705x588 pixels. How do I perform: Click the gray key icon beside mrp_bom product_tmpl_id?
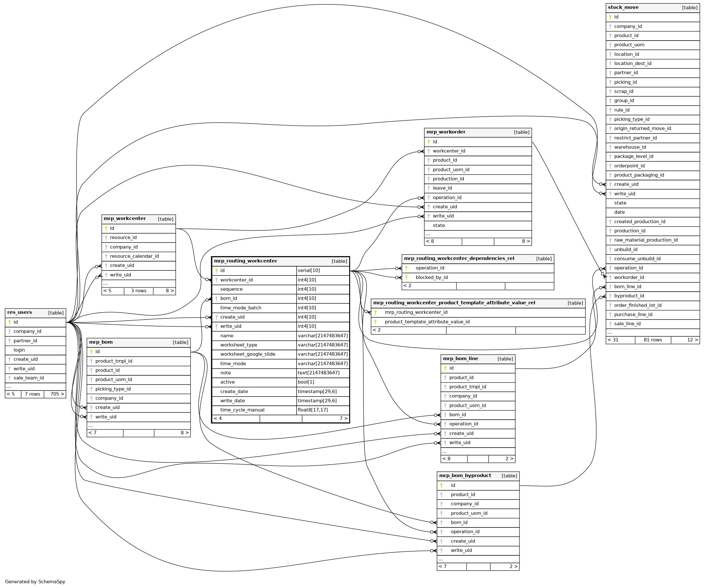[91, 361]
